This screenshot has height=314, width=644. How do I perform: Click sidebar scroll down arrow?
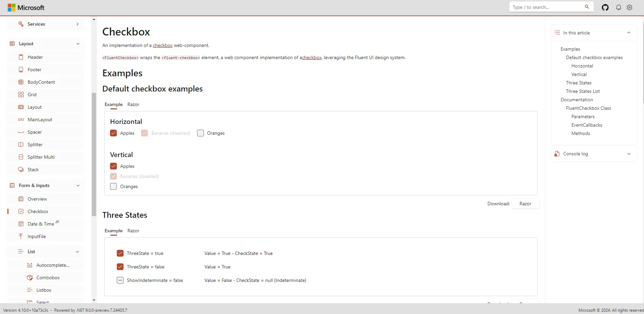94,300
